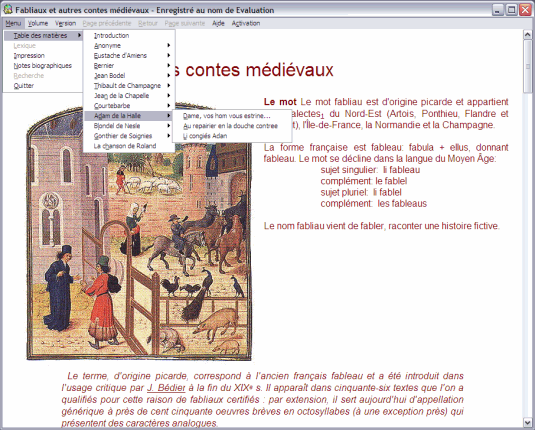535x430 pixels.
Task: Click the line 'complément: le fablel'
Action: (364, 181)
